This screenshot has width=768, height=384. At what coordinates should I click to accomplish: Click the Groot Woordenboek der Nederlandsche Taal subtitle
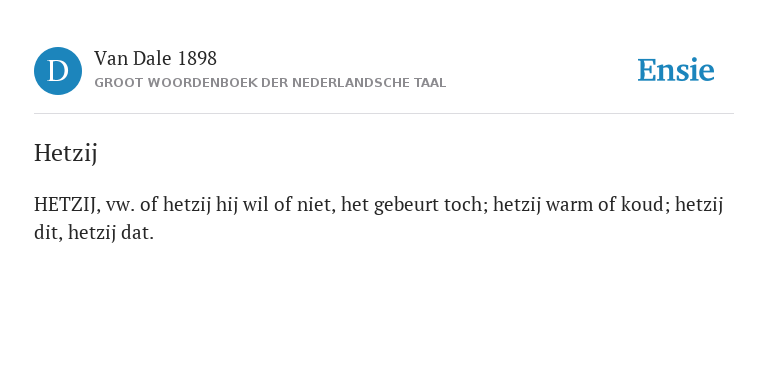270,83
